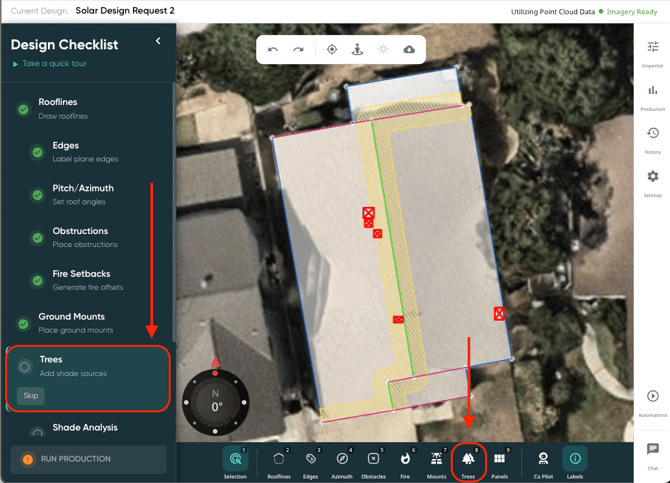Expand Take a quick tour
Screen dimensions: 670x483
pyautogui.click(x=54, y=64)
